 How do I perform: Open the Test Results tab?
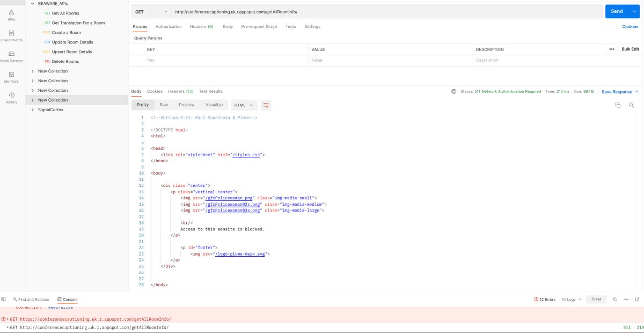click(x=211, y=91)
